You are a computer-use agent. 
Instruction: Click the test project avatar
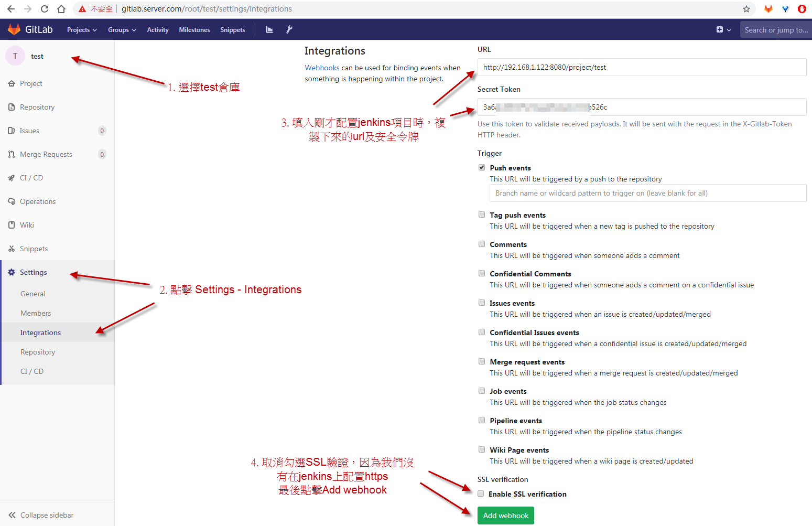[x=15, y=56]
